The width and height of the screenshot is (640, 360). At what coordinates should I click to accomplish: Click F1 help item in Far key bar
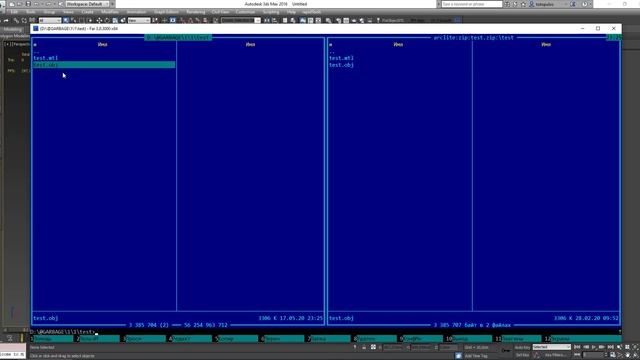point(53,339)
